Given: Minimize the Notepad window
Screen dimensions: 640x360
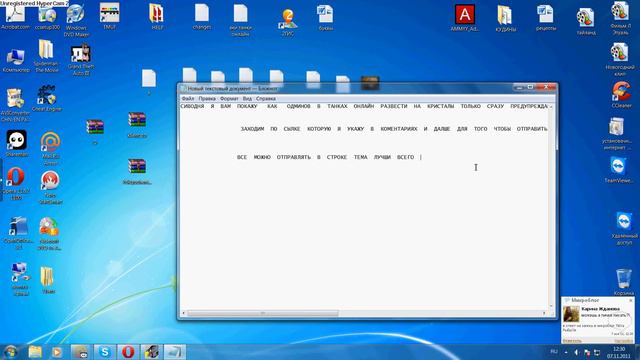Looking at the screenshot, I should 519,87.
